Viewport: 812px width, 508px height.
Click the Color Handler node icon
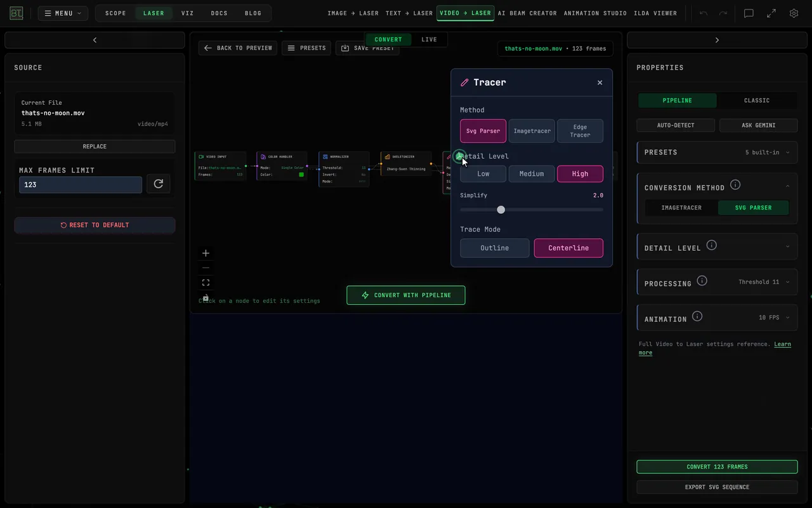click(263, 157)
